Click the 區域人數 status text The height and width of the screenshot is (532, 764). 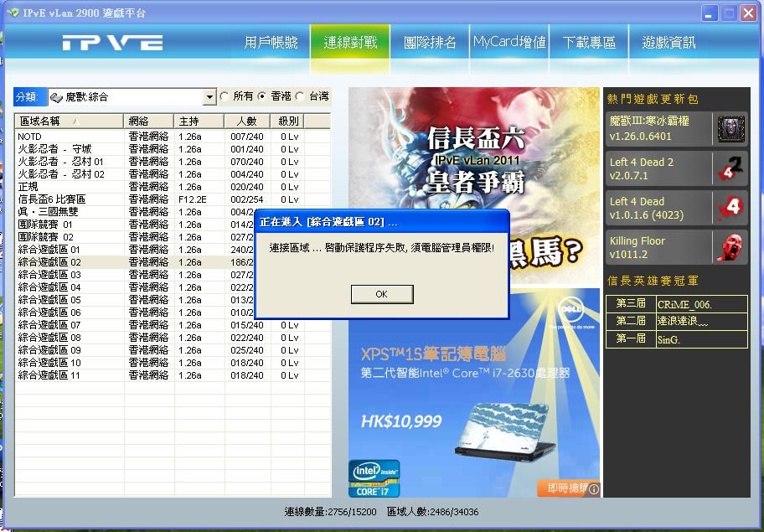click(432, 512)
